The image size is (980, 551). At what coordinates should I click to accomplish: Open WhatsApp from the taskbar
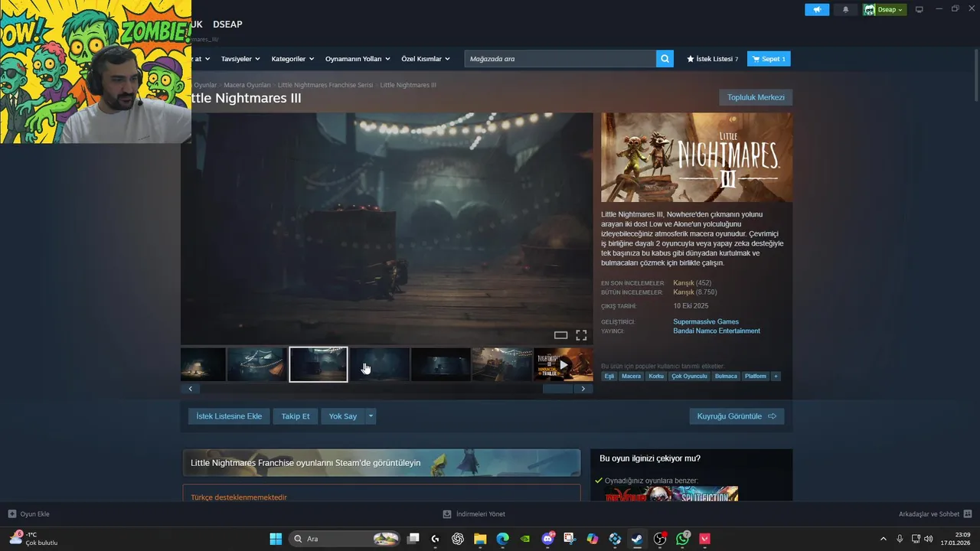[x=682, y=539]
